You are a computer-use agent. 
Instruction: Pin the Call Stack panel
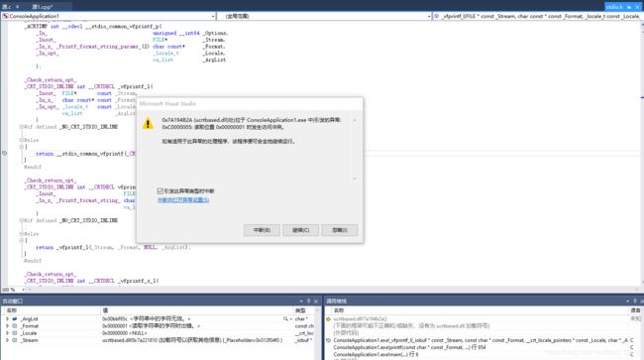[x=634, y=301]
